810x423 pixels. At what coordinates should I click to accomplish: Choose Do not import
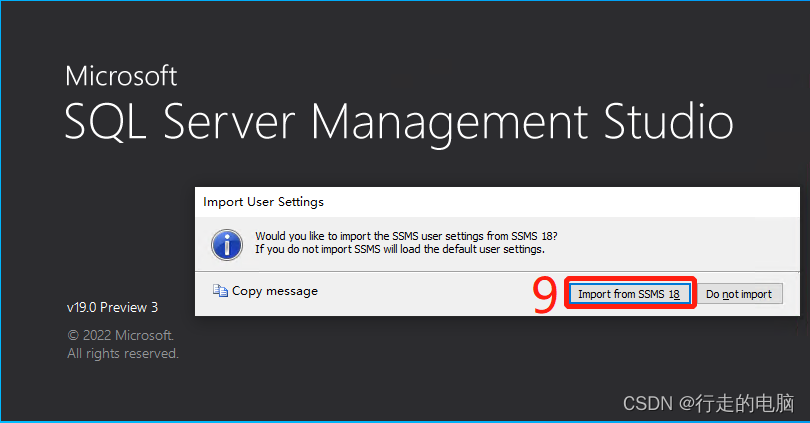(739, 294)
